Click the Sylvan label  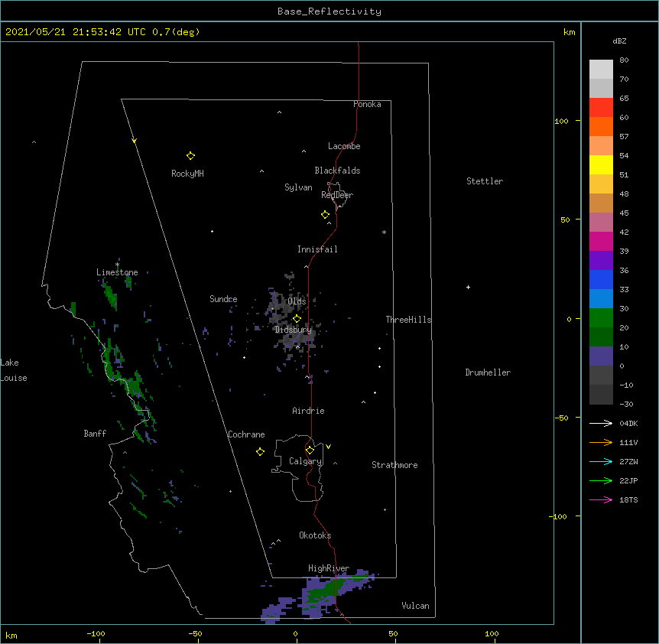click(x=298, y=187)
